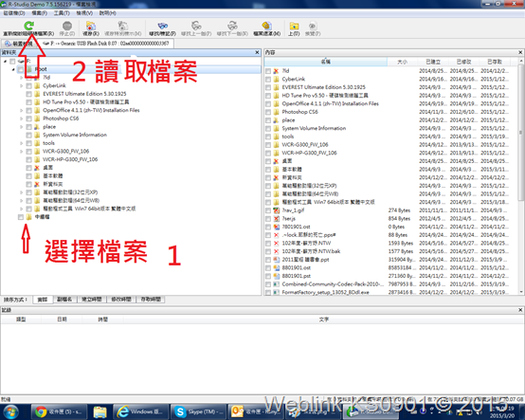Click the Preview (預覽) eye icon
This screenshot has width=525, height=420.
point(313,26)
